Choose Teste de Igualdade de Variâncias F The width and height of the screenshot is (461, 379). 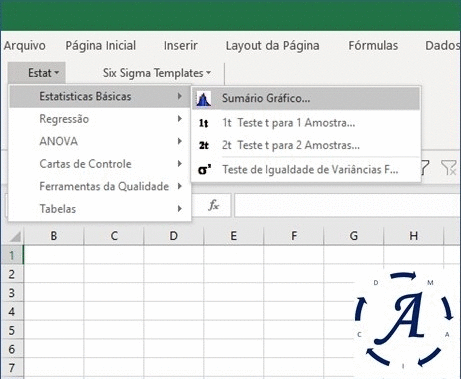306,170
